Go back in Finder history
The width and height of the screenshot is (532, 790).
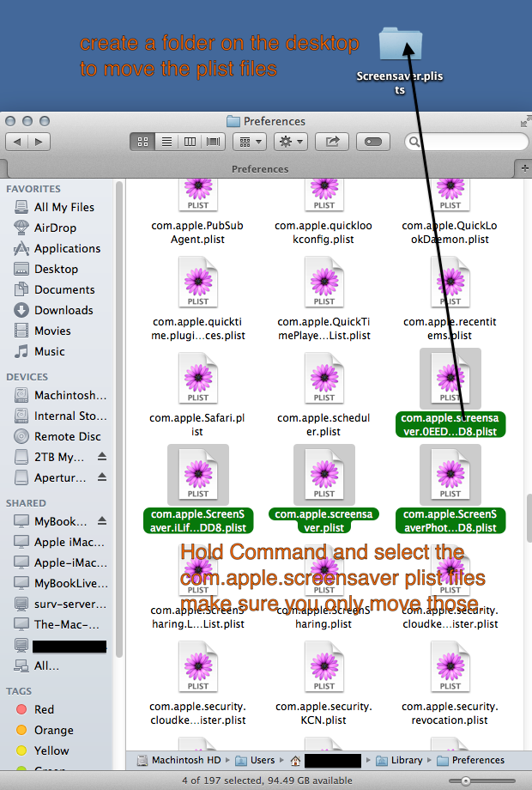tap(16, 142)
